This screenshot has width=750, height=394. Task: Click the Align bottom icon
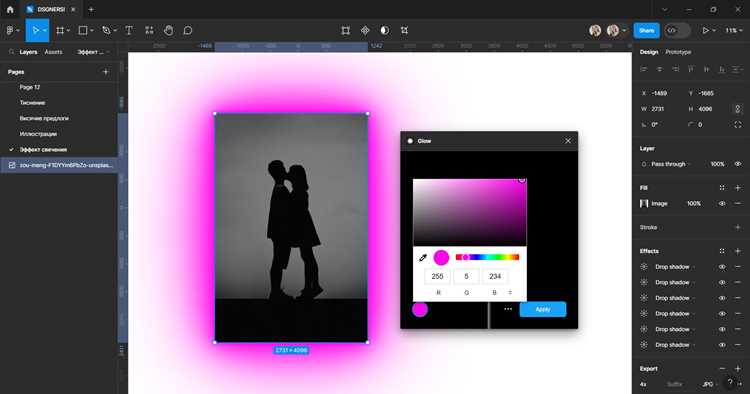(722, 69)
